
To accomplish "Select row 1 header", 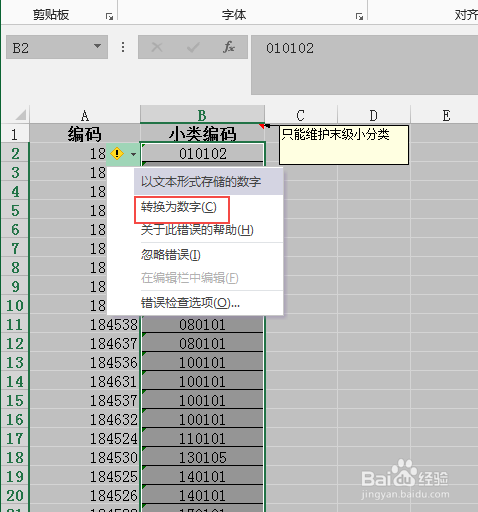I will pos(15,134).
